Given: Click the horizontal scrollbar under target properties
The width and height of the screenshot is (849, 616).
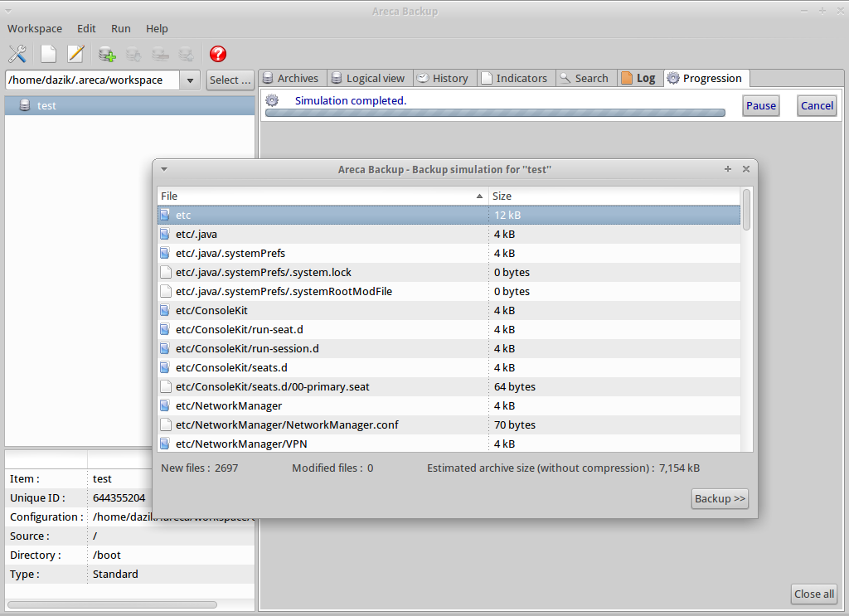Looking at the screenshot, I should pyautogui.click(x=112, y=604).
